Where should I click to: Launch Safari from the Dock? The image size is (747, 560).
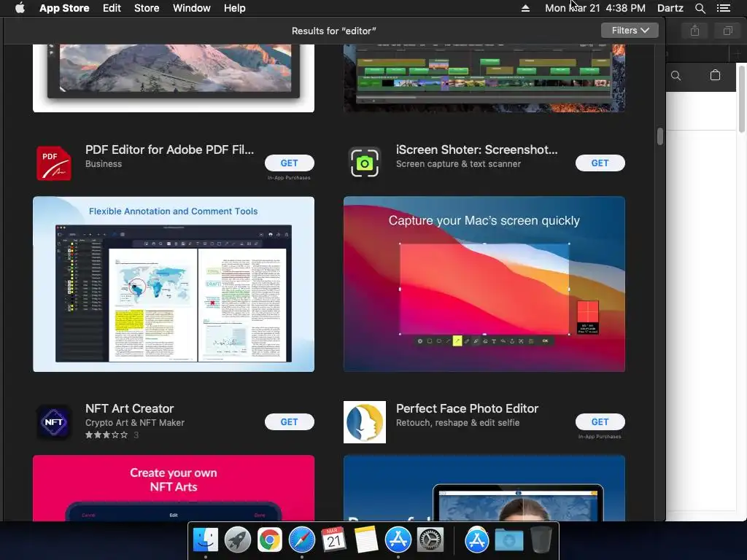(x=301, y=540)
